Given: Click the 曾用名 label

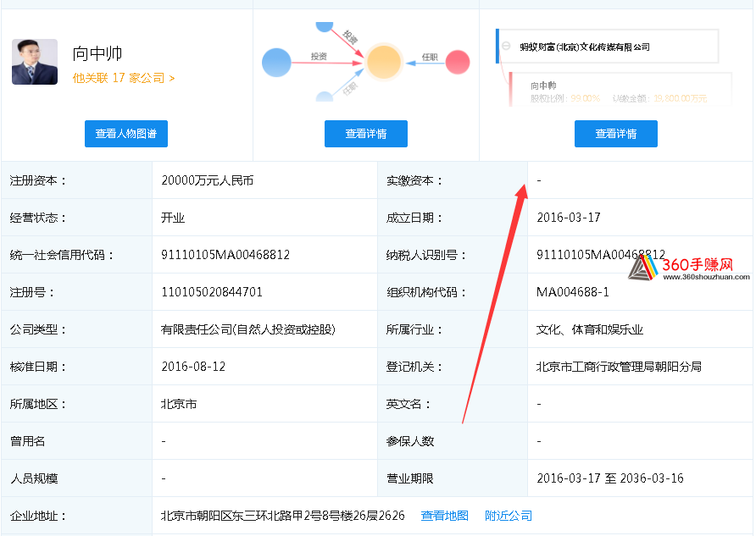Looking at the screenshot, I should pyautogui.click(x=27, y=441).
